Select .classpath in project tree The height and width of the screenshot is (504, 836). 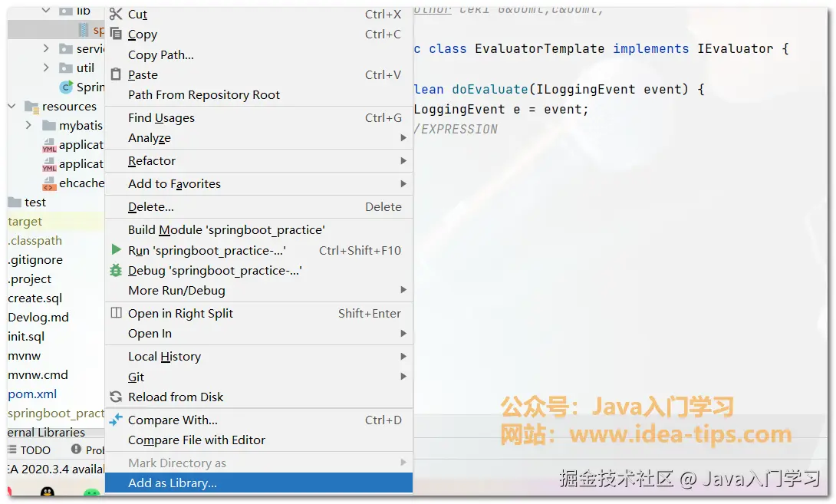[x=35, y=241]
